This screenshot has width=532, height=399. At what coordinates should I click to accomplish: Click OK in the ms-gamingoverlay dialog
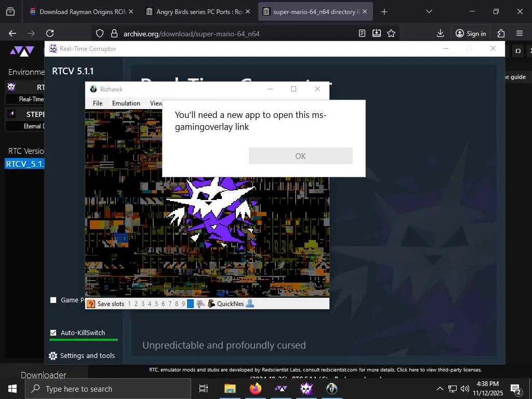[x=300, y=156]
